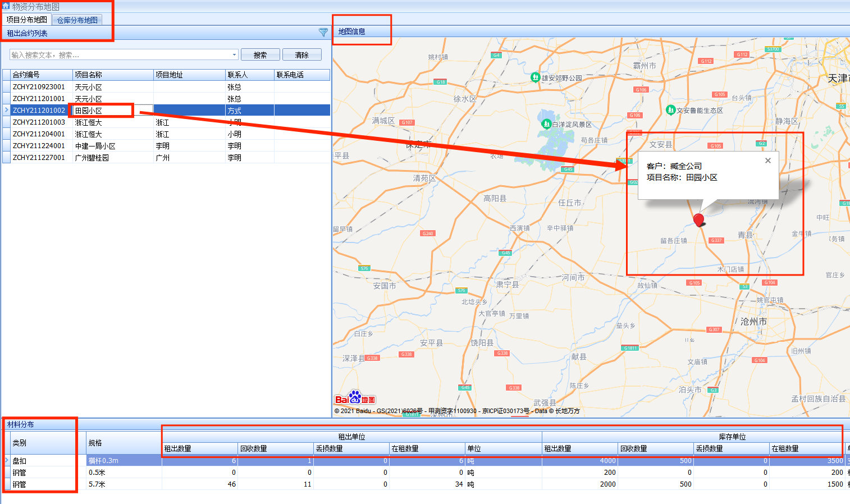Select contract row ZCHY211224001
This screenshot has width=850, height=504.
click(166, 146)
